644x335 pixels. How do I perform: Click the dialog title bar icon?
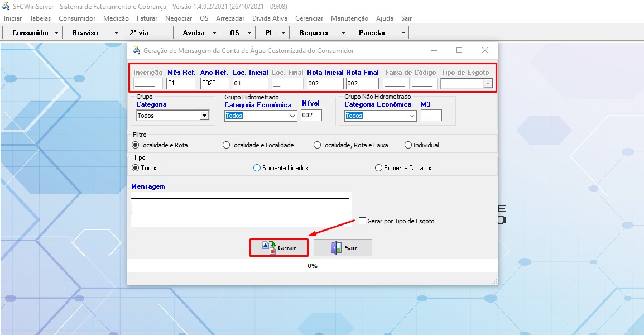pyautogui.click(x=136, y=50)
